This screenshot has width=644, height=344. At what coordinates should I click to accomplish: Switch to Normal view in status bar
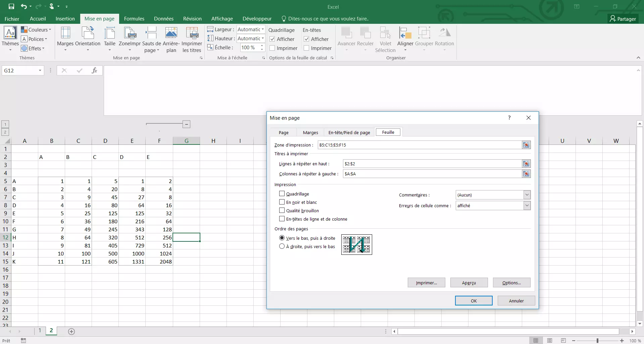click(536, 340)
